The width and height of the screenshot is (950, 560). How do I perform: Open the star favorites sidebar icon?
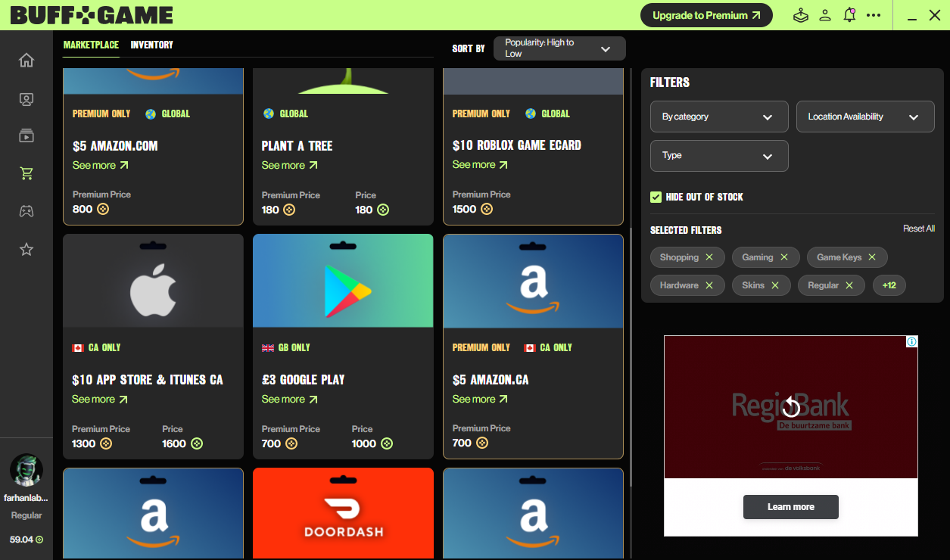coord(26,249)
